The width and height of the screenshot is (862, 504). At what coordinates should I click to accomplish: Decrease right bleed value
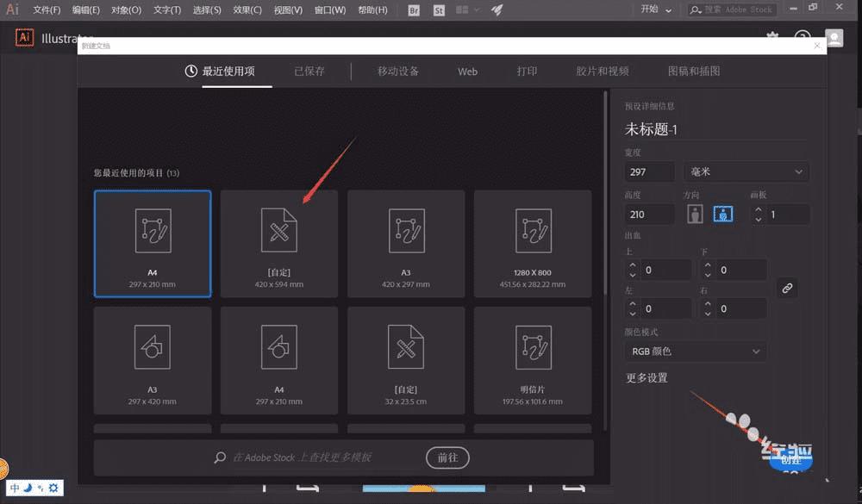708,314
